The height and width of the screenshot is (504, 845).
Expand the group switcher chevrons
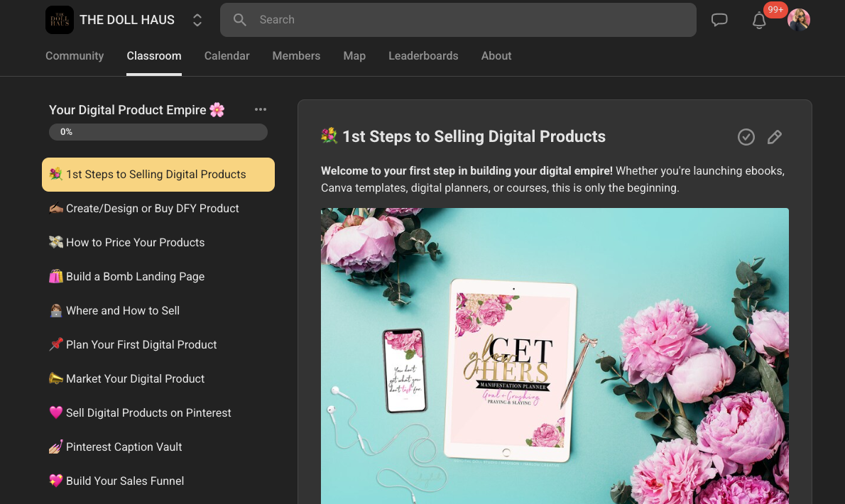click(x=197, y=21)
